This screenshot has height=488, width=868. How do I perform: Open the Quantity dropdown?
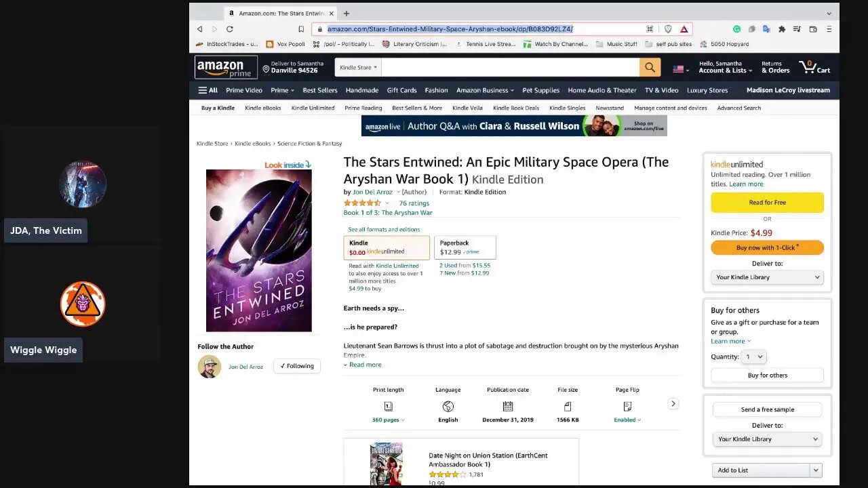(x=754, y=357)
